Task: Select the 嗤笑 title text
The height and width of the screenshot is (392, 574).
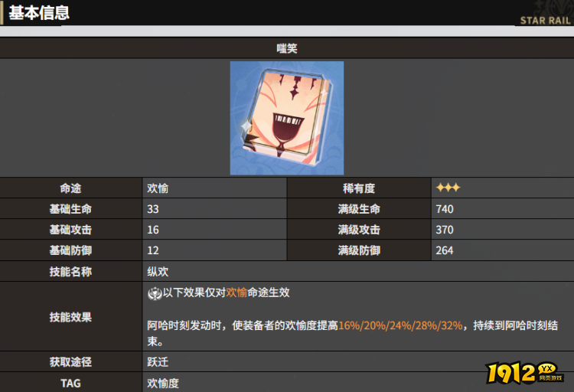Action: [287, 48]
